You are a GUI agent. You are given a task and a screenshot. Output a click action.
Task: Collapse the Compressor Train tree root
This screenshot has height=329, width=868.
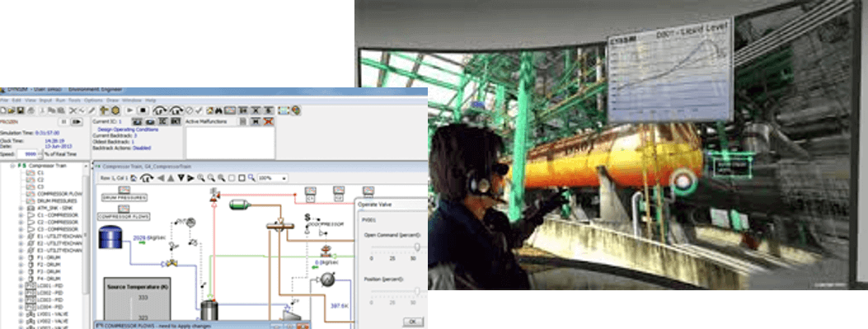[x=12, y=166]
